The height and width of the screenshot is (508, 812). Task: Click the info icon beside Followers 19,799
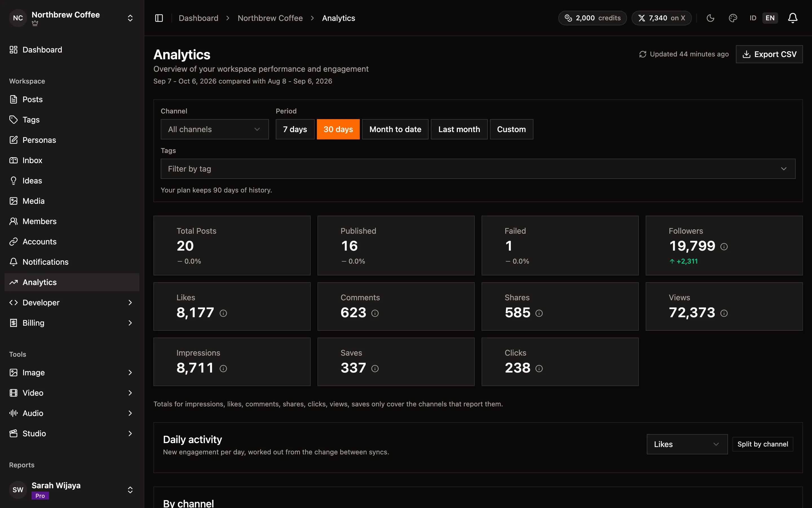[724, 247]
